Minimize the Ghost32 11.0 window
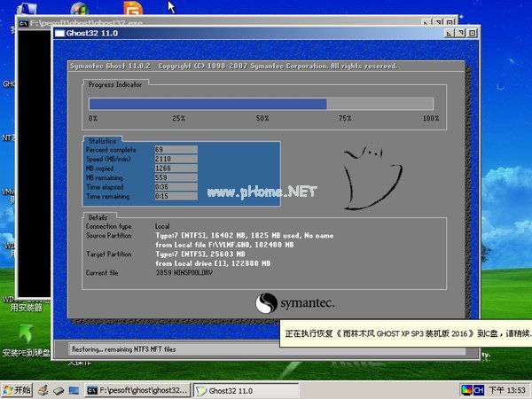532x399 pixels. click(x=449, y=34)
